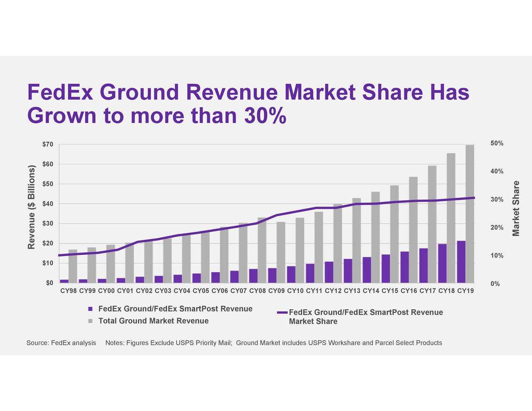Click the CY09 x-axis label
The image size is (532, 411).
[276, 291]
